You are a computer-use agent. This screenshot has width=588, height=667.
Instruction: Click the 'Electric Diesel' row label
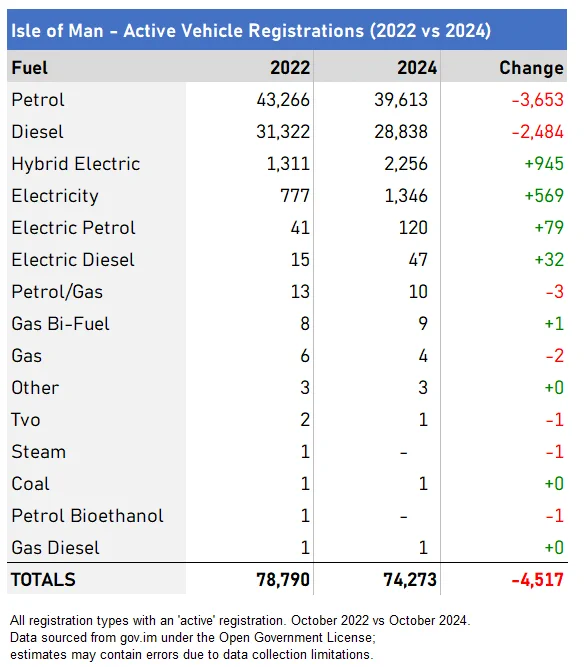[73, 260]
